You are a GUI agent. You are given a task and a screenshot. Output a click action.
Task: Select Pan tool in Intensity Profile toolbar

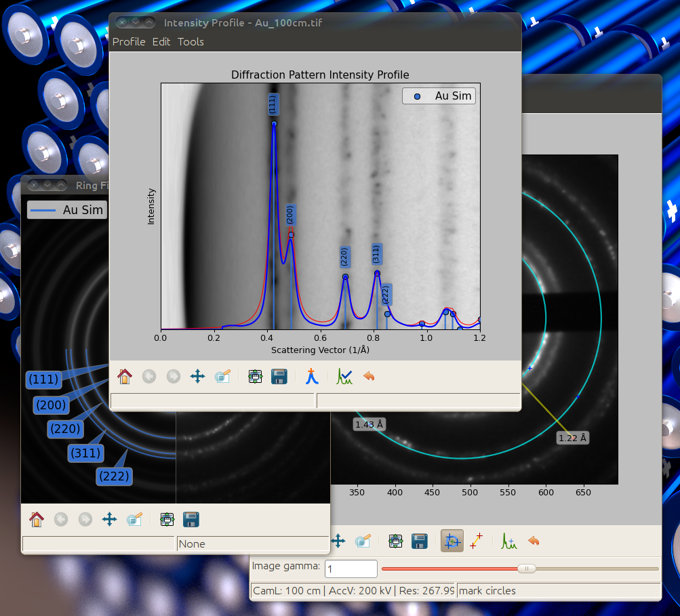[198, 376]
